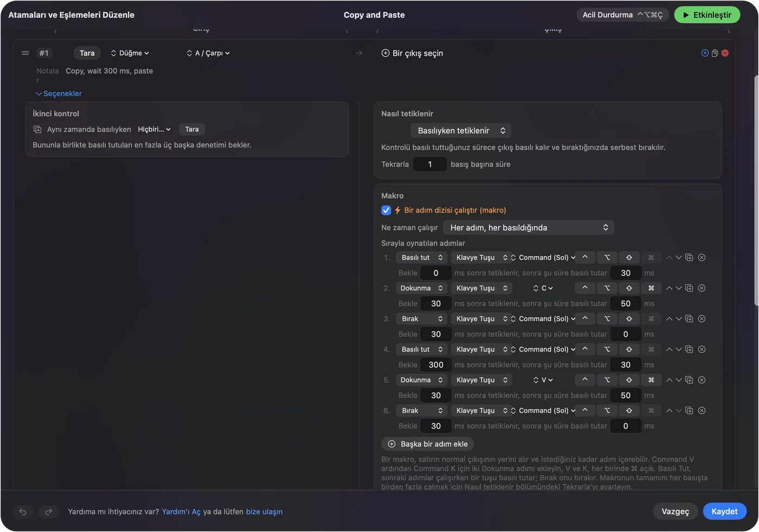
Task: Click 'Başka bir adım ekle' button
Action: 428,444
